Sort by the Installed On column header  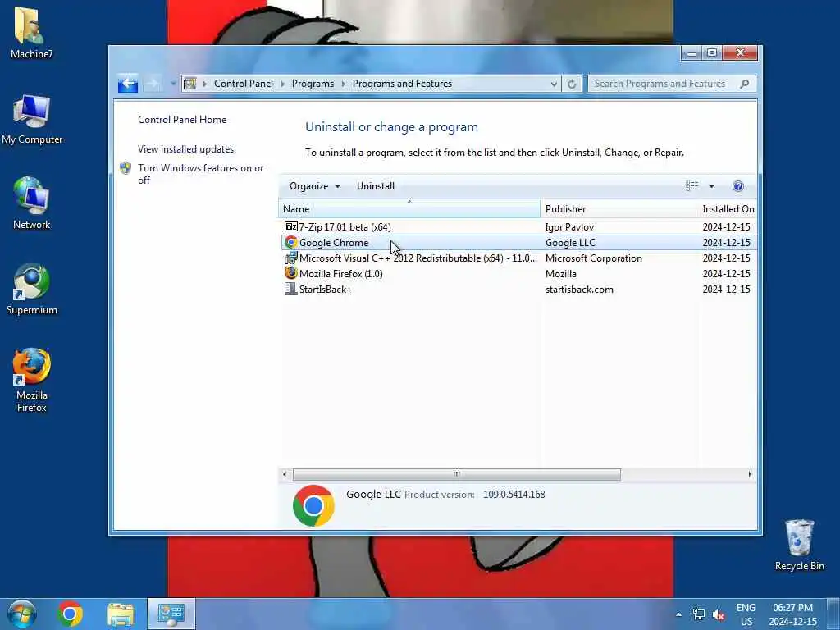coord(728,209)
